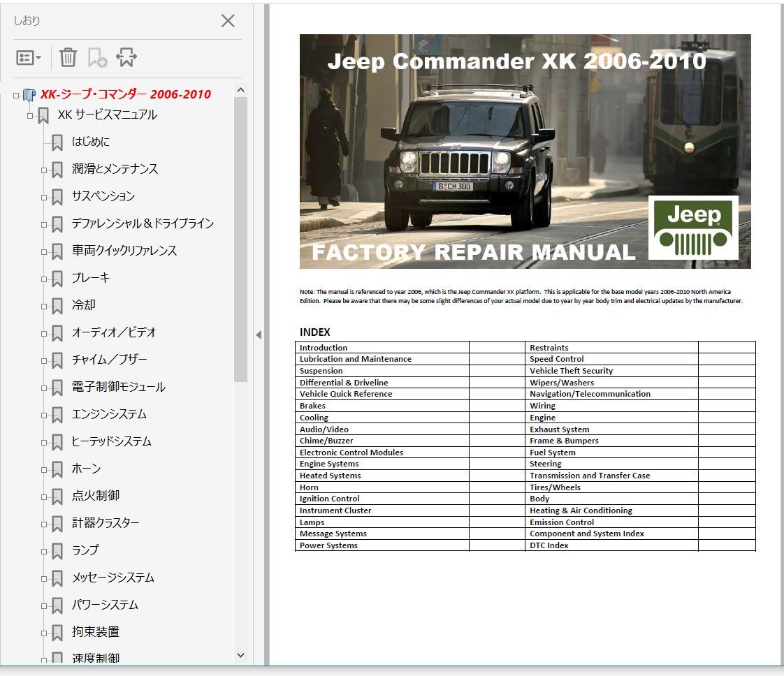Click the bookmark icon beside 点火制御
Viewport: 784px width, 676px height.
coord(57,497)
